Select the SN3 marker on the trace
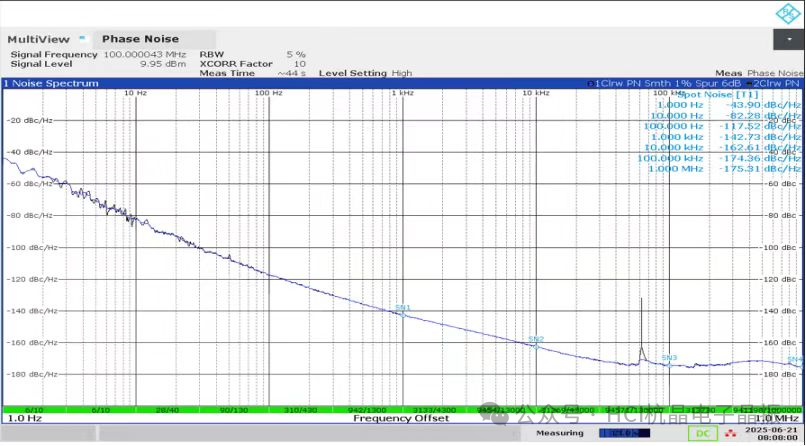Screen dimensions: 806x446 [x=669, y=360]
